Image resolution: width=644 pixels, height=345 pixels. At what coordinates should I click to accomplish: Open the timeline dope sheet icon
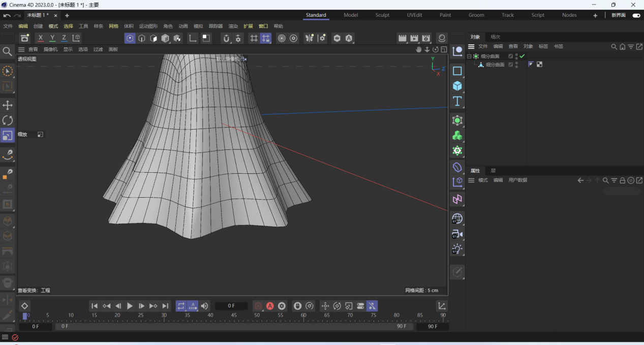442,306
